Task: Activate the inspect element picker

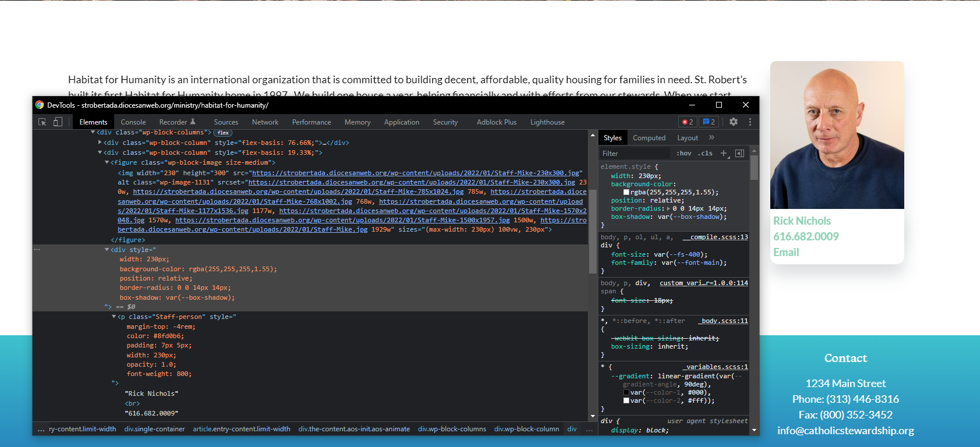Action: click(42, 122)
